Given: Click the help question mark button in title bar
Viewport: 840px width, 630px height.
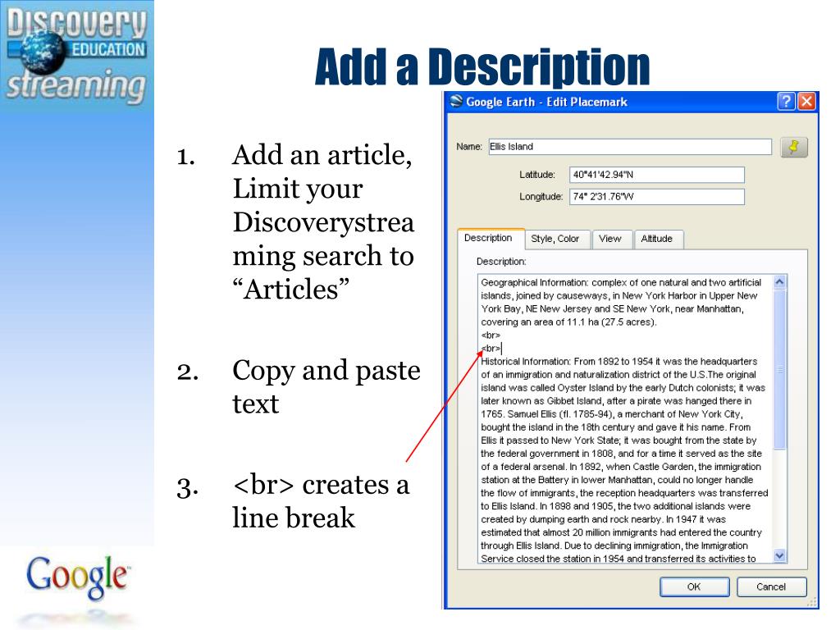Looking at the screenshot, I should pos(786,101).
